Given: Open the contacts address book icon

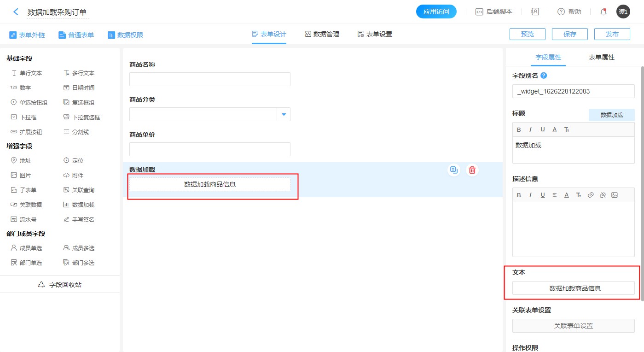Looking at the screenshot, I should [535, 12].
